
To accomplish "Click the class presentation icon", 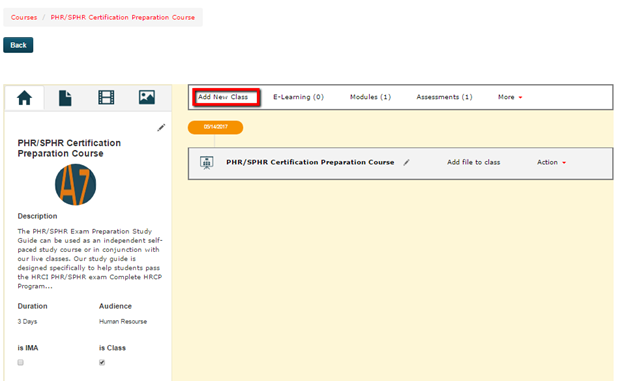I will 207,162.
